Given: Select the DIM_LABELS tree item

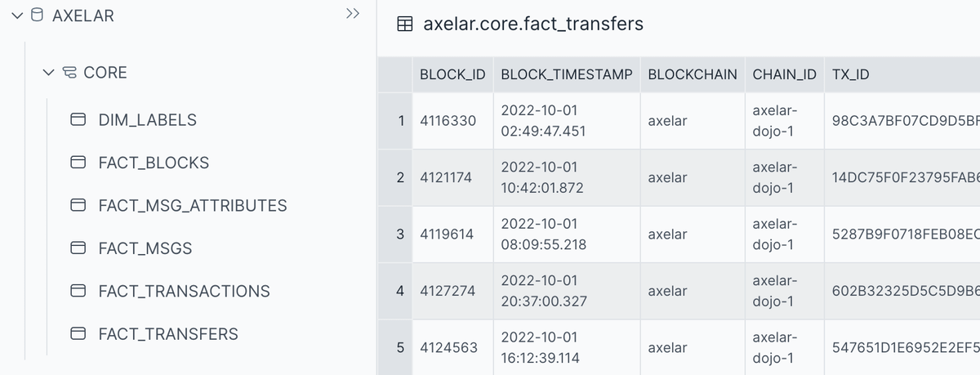Looking at the screenshot, I should 147,120.
